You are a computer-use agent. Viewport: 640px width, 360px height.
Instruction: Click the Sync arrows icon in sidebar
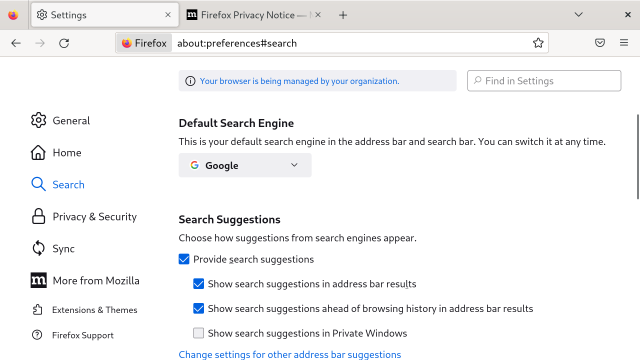pos(38,248)
